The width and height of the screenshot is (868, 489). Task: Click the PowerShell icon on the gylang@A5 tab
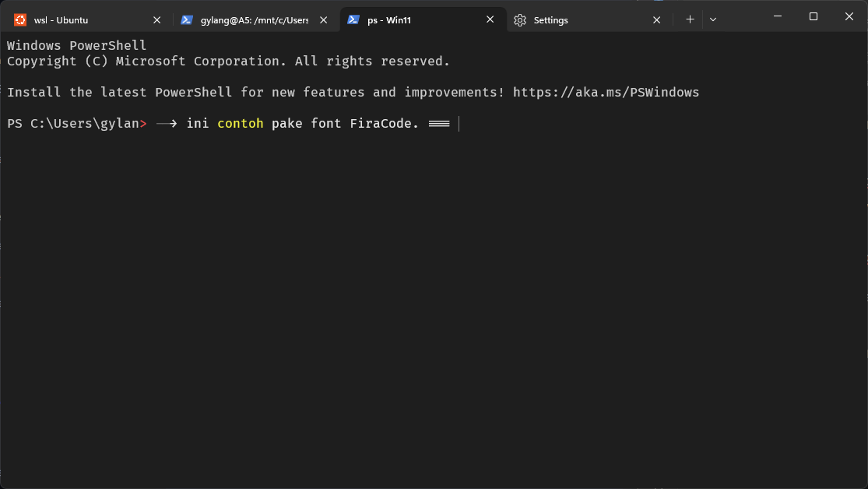pyautogui.click(x=187, y=20)
